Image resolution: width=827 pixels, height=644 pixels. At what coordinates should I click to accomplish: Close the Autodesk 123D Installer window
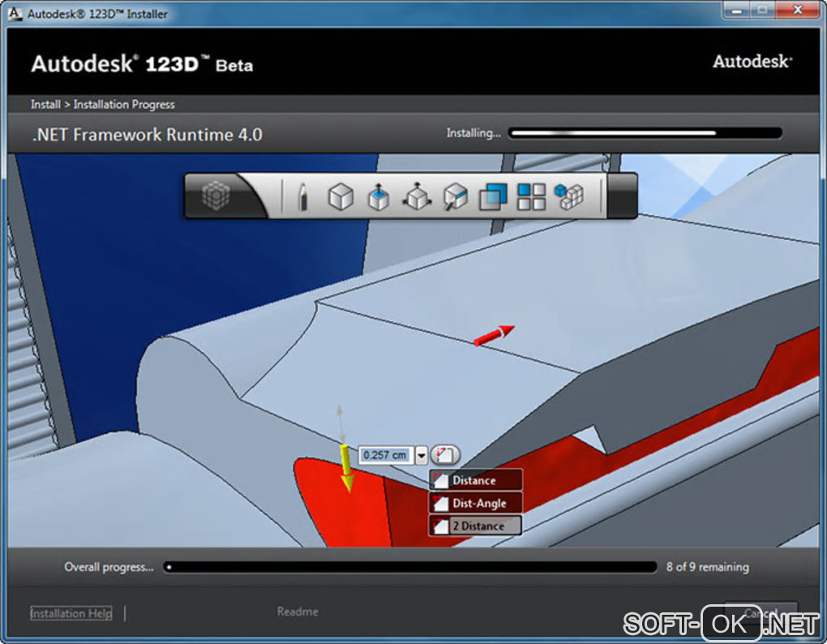point(798,10)
